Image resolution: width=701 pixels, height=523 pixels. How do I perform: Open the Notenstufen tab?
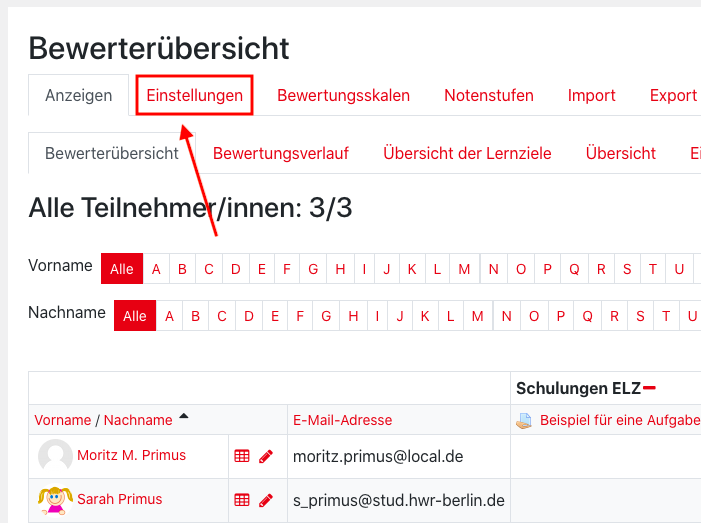pyautogui.click(x=488, y=96)
